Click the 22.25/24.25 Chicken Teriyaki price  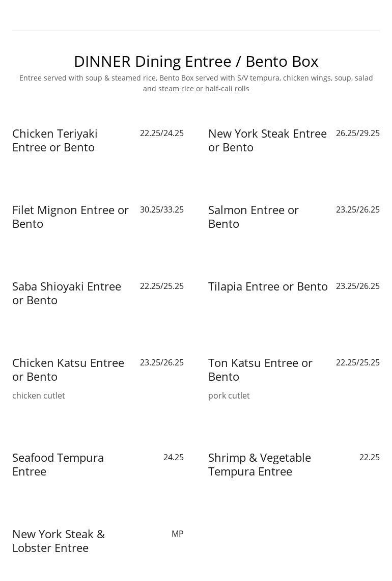click(162, 133)
